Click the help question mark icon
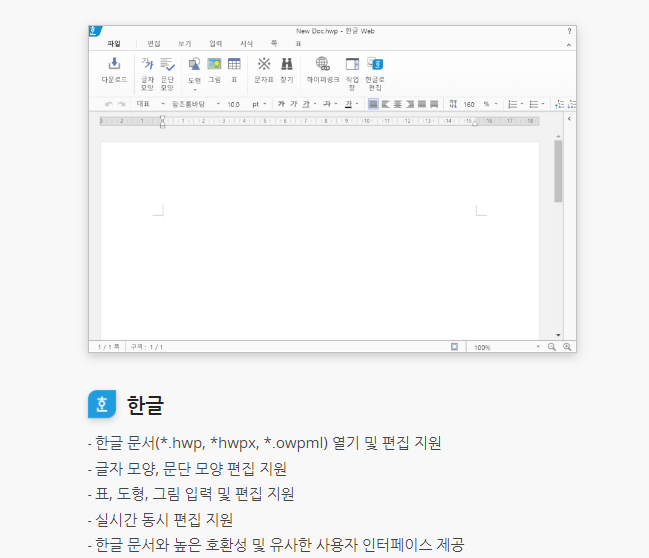 570,31
